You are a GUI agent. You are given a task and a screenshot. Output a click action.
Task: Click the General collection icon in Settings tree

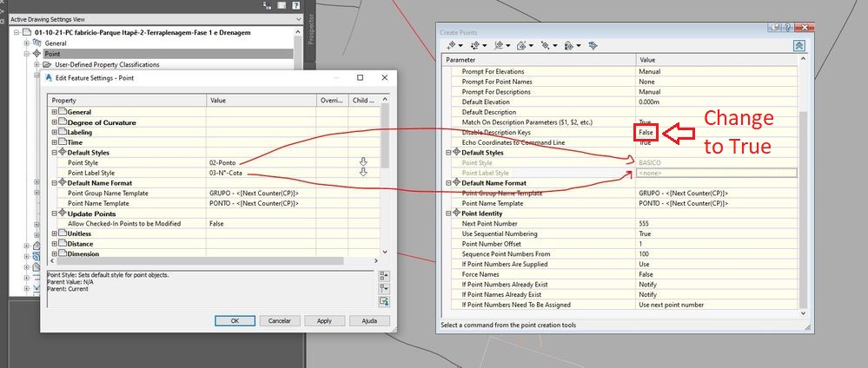click(37, 43)
